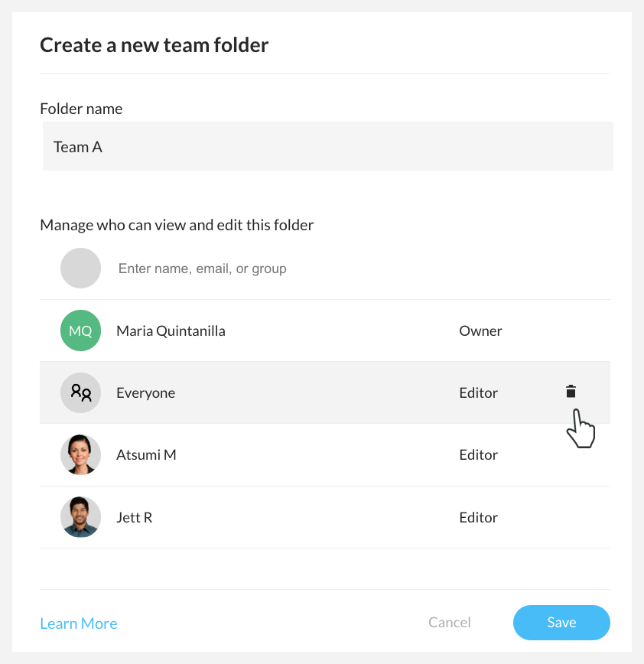Focus the Folder name field containing Team A
This screenshot has width=644, height=664.
coord(327,147)
